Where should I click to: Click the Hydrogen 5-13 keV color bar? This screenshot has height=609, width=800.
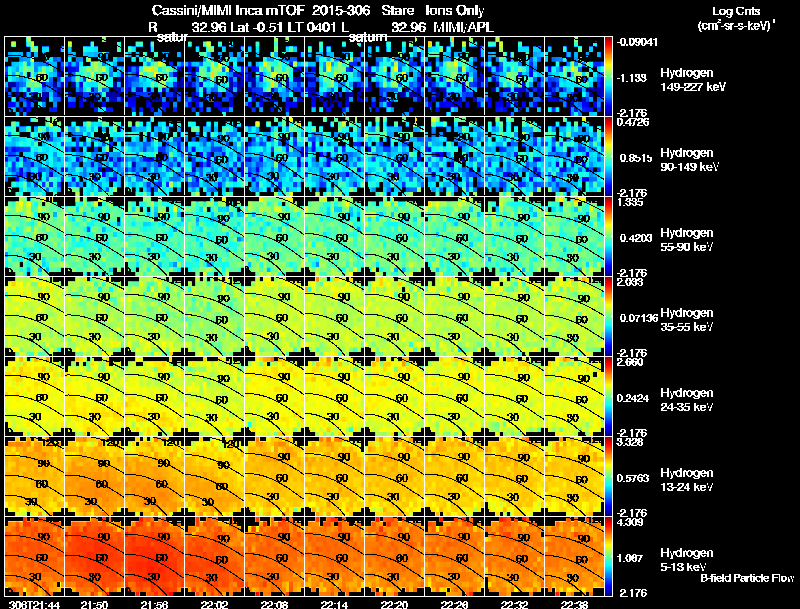tap(608, 556)
